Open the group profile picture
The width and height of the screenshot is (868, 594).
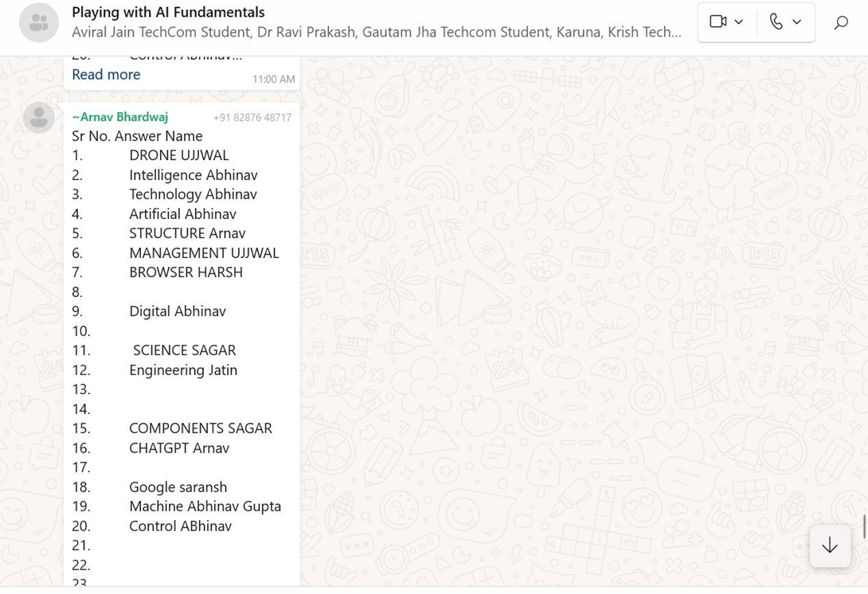(39, 23)
